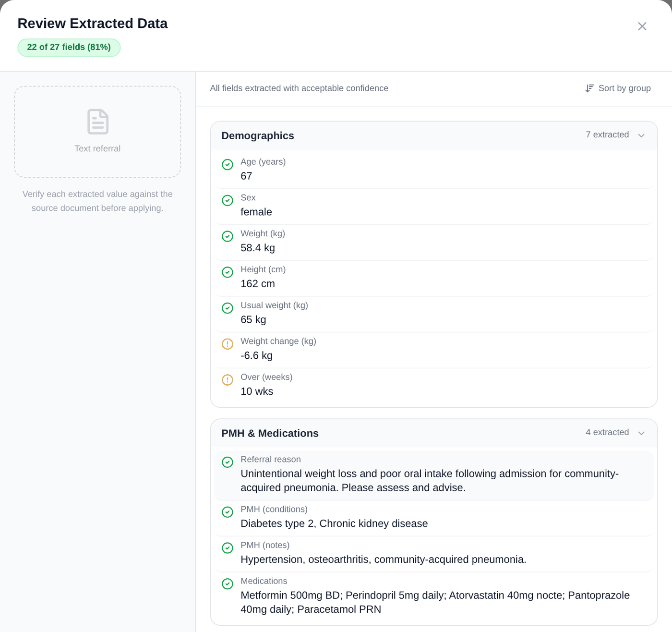Collapse the PMH & Medications group chevron
The width and height of the screenshot is (672, 632).
click(x=641, y=433)
